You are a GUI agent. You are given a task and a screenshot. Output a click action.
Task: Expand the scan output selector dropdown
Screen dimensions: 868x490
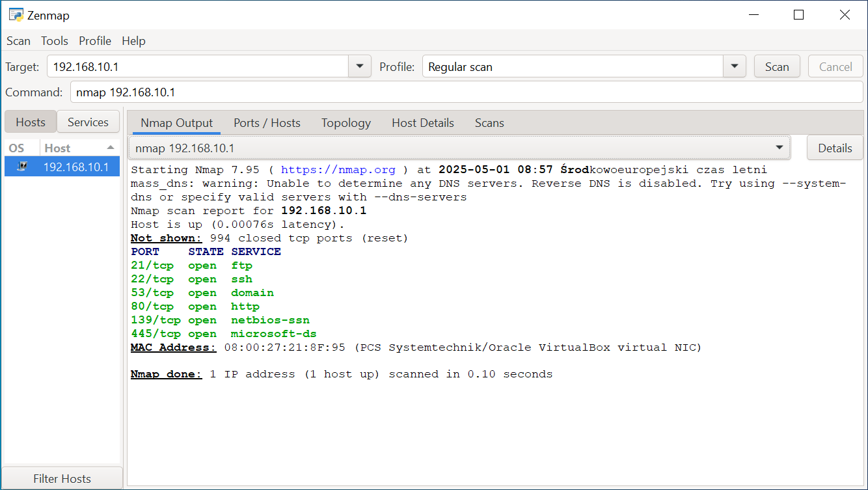point(459,148)
